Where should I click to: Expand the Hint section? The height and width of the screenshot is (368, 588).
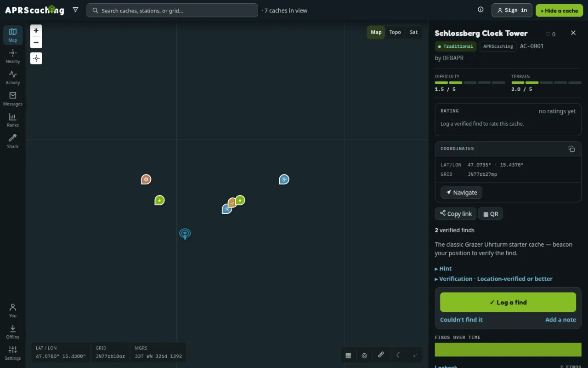[443, 269]
